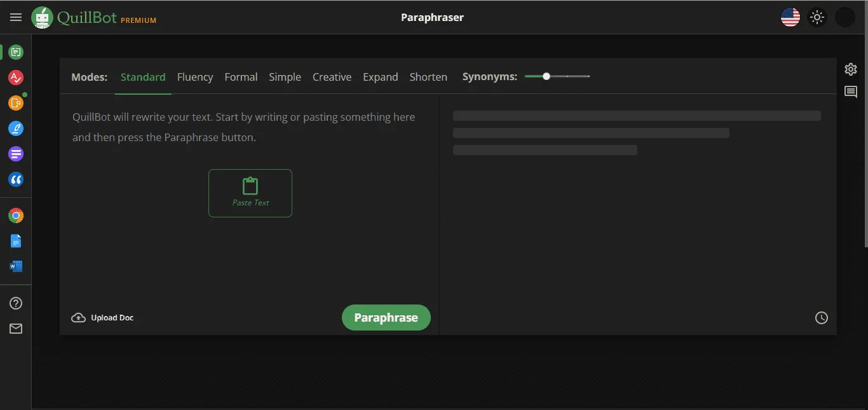This screenshot has height=410, width=868.
Task: Switch to Shorten mode
Action: tap(428, 77)
